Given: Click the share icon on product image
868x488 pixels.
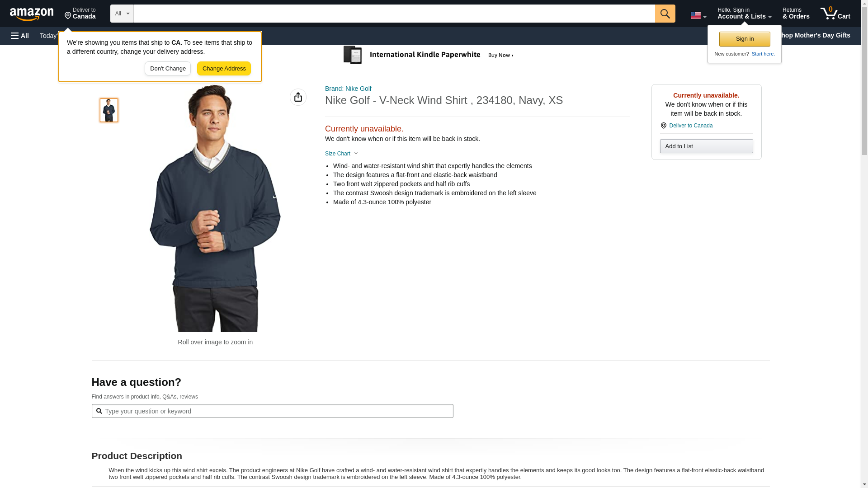Looking at the screenshot, I should click(x=298, y=97).
